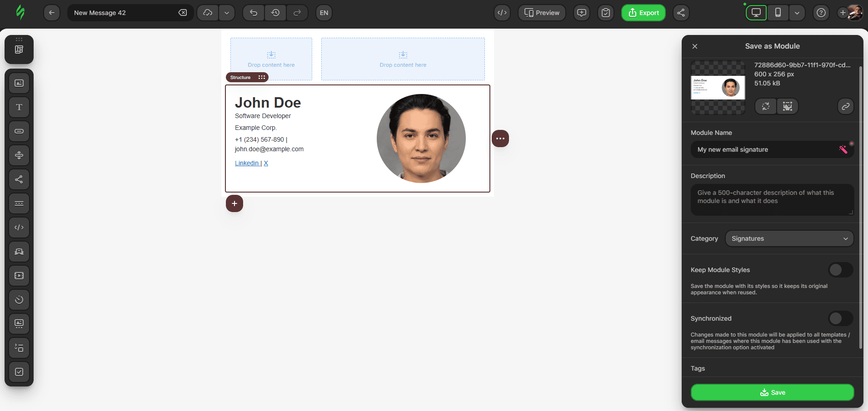868x411 pixels.
Task: Click the link icon next to preview
Action: 846,106
